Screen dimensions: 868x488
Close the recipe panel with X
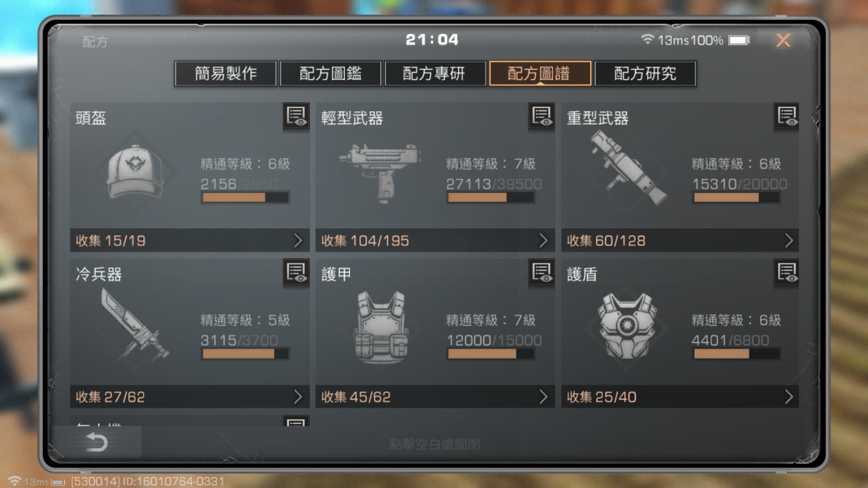[x=783, y=40]
